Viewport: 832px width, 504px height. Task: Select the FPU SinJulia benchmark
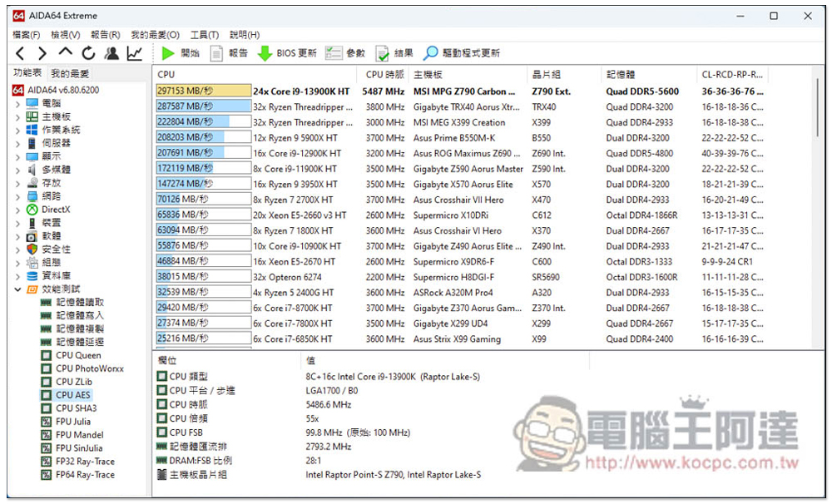pos(72,448)
